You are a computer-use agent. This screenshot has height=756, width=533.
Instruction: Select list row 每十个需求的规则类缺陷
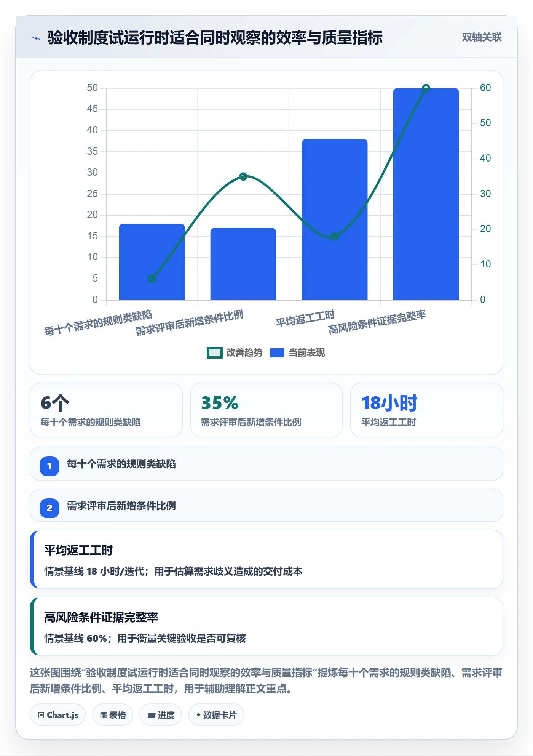pyautogui.click(x=266, y=464)
